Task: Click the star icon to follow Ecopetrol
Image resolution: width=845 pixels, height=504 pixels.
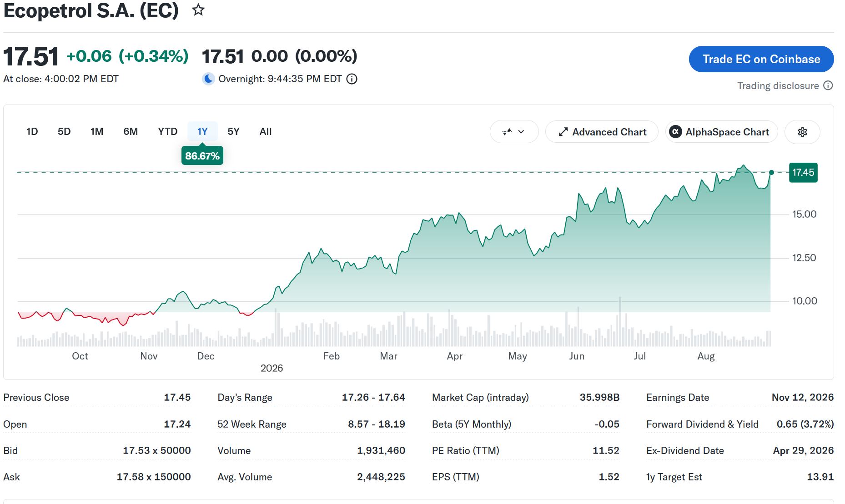Action: 198,10
